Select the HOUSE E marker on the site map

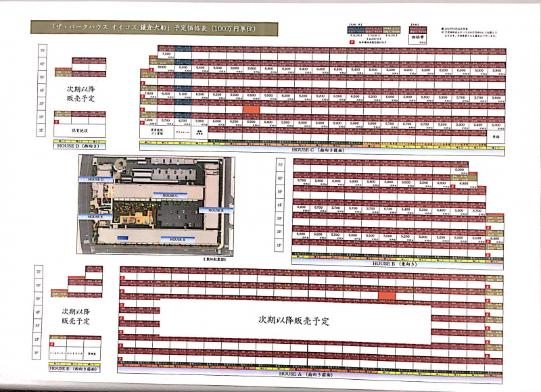[94, 218]
